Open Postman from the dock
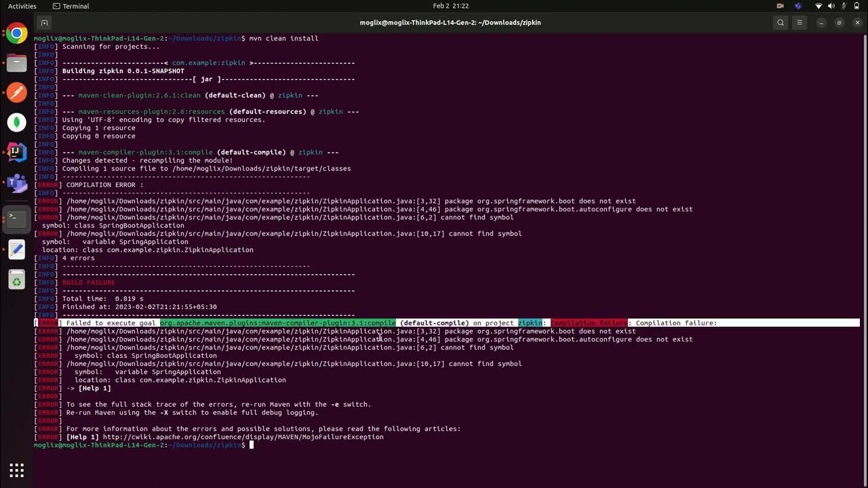 point(17,93)
